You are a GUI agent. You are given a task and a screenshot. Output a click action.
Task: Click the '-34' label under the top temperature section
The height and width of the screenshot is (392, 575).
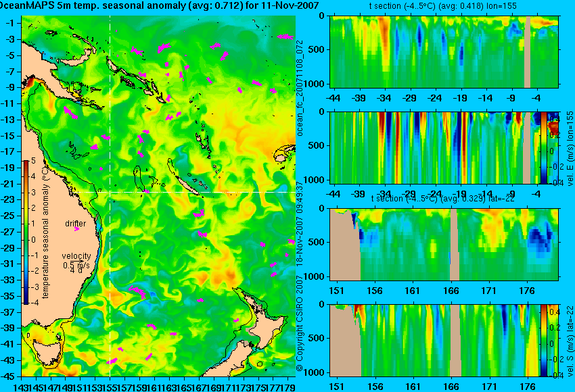[x=384, y=98]
